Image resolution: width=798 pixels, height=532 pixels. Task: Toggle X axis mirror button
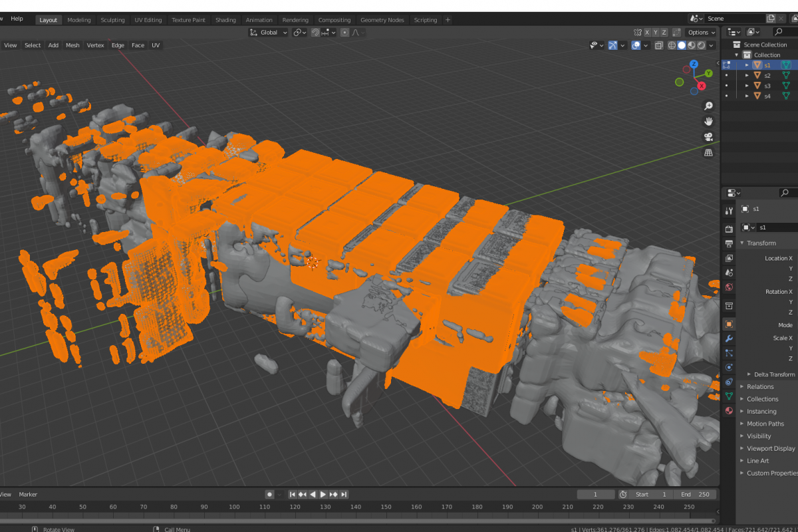tap(646, 32)
